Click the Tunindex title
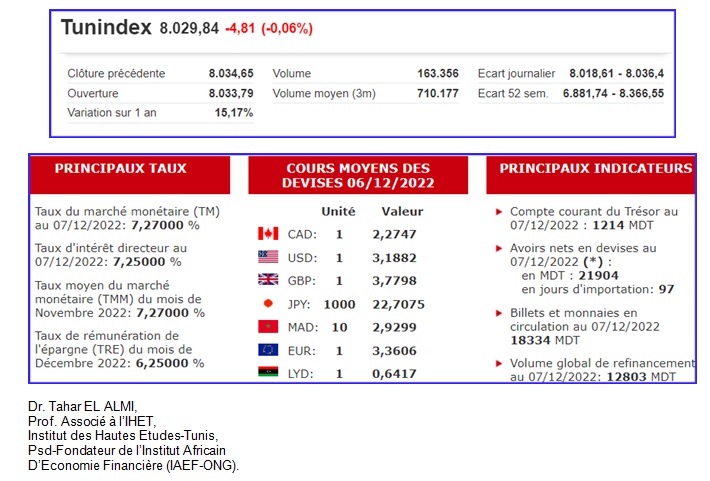This screenshot has height=481, width=710. (x=107, y=28)
